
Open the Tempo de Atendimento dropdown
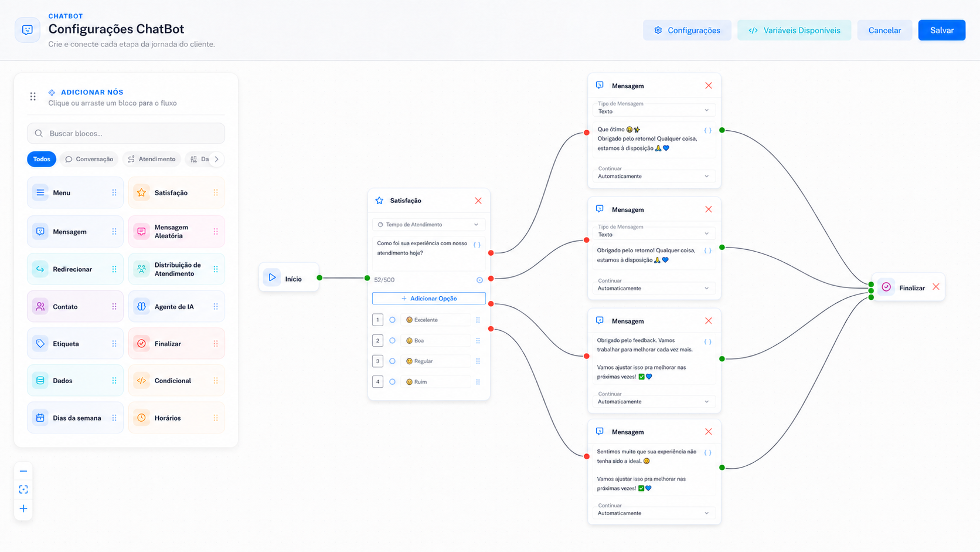[428, 225]
